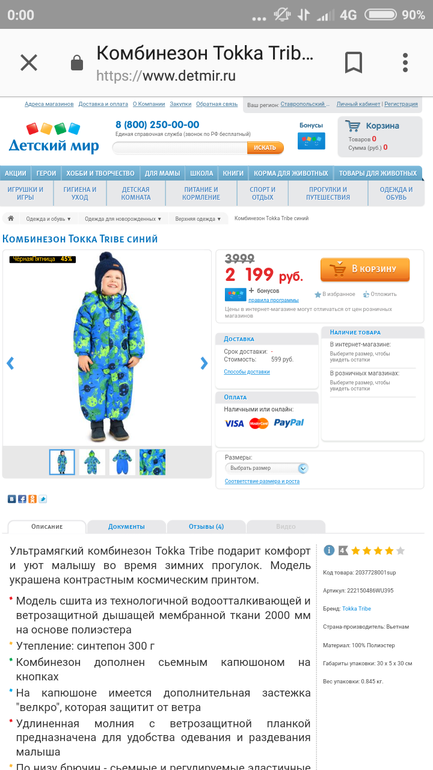The image size is (433, 770).
Task: Select the fabric pattern thumbnail
Action: click(x=152, y=462)
